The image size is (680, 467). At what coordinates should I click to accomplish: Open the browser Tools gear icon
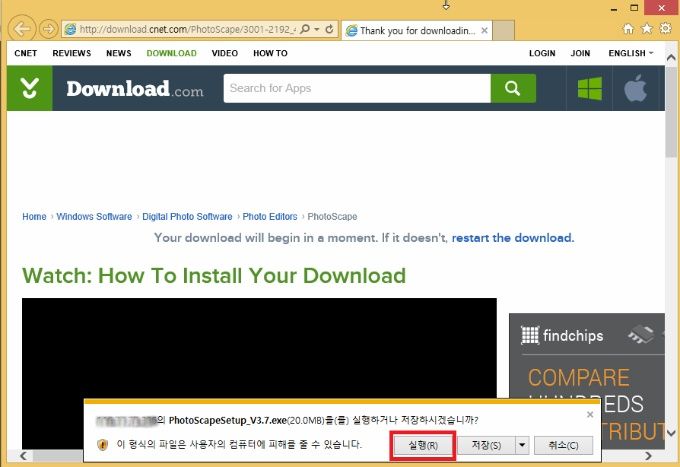point(665,29)
